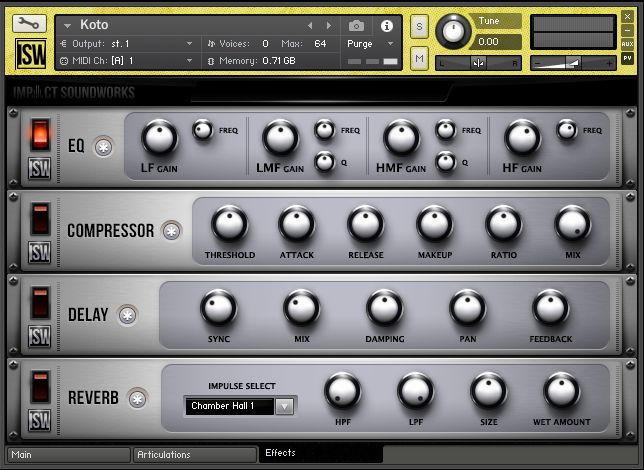Select the Effects tab
Image resolution: width=644 pixels, height=470 pixels.
[x=321, y=453]
